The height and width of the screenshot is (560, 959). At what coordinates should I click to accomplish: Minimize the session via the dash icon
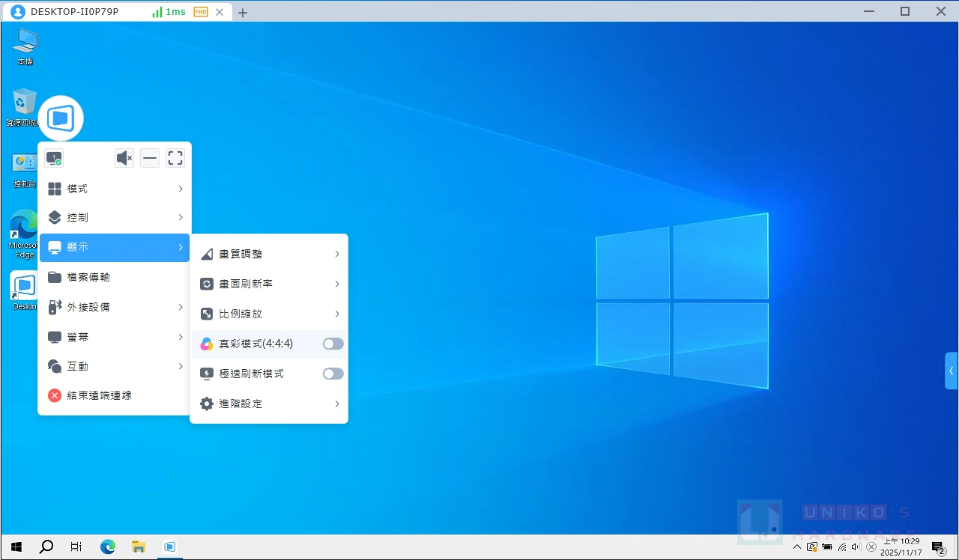pyautogui.click(x=149, y=157)
